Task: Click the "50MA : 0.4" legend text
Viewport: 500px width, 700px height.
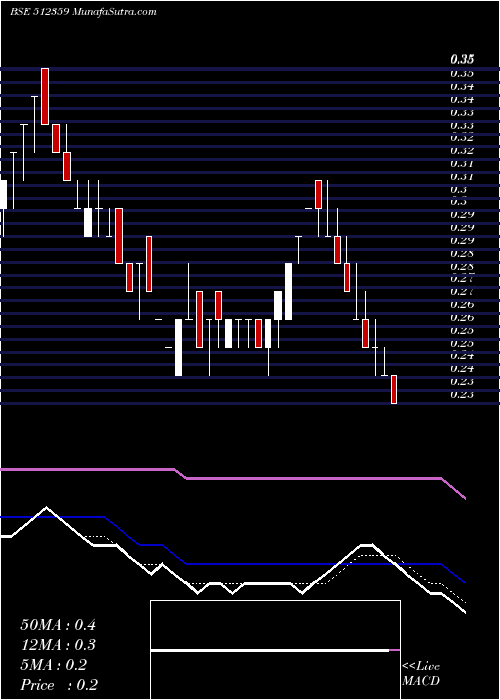Action: pos(58,625)
